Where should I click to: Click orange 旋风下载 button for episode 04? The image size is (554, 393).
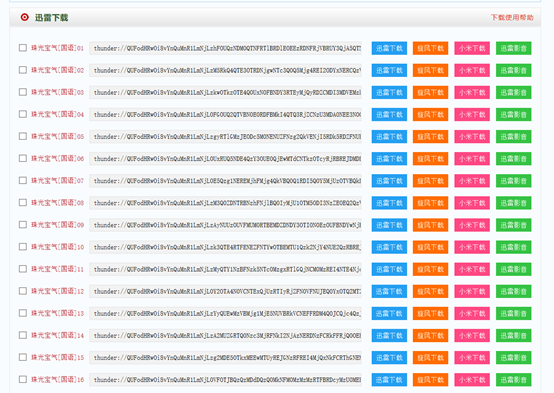pyautogui.click(x=430, y=115)
